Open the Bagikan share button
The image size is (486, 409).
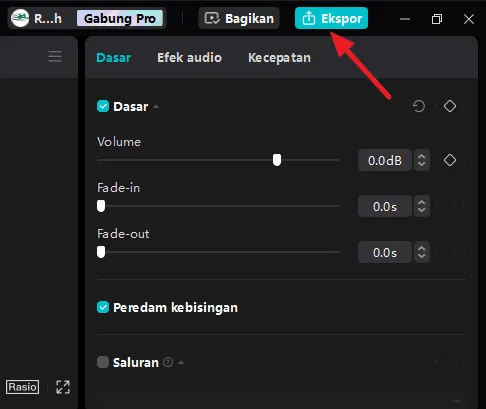click(239, 18)
